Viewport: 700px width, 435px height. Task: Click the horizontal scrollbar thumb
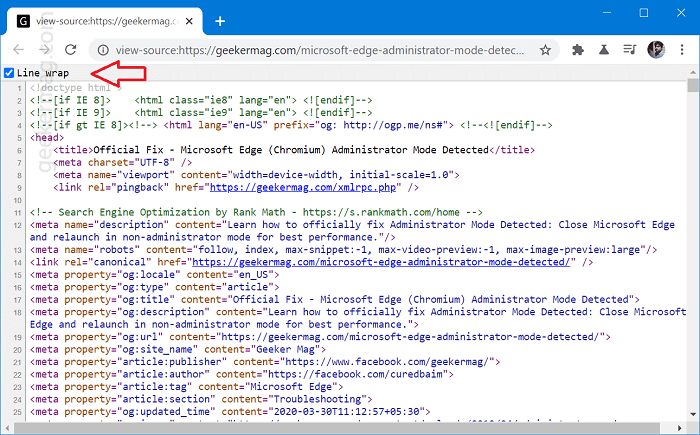click(x=337, y=428)
